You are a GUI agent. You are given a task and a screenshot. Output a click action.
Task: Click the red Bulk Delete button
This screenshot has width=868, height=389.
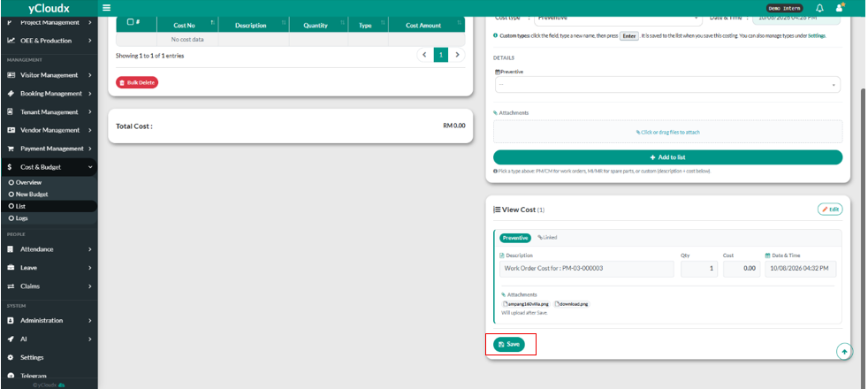pyautogui.click(x=137, y=82)
